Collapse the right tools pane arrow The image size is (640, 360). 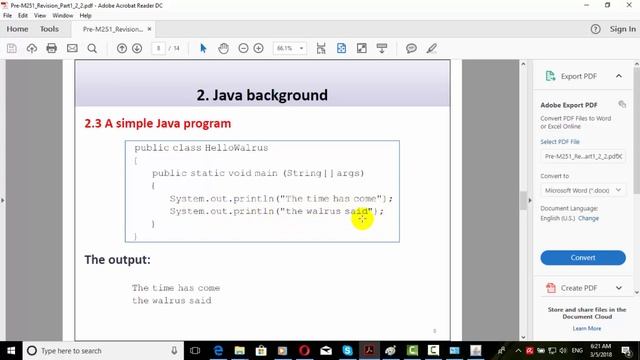tap(530, 200)
